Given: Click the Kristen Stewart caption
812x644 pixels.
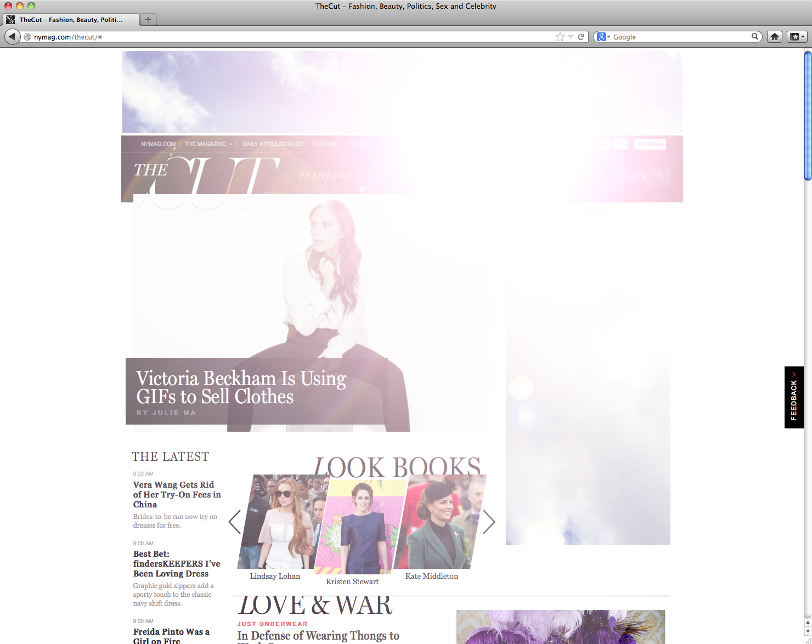Looking at the screenshot, I should pos(352,581).
